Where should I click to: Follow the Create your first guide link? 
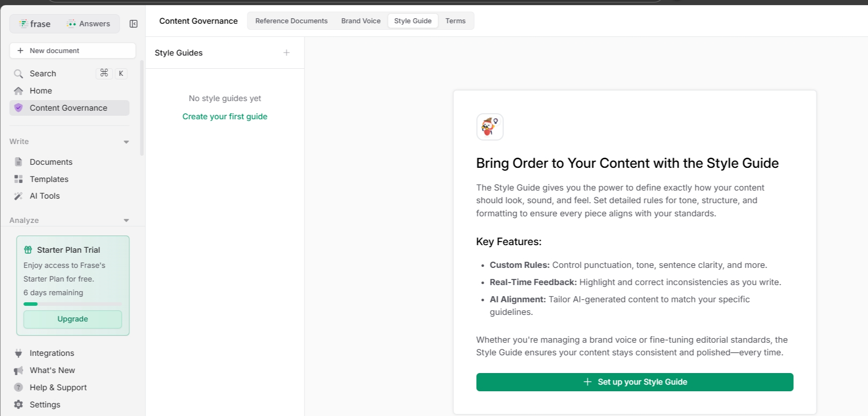(x=225, y=116)
